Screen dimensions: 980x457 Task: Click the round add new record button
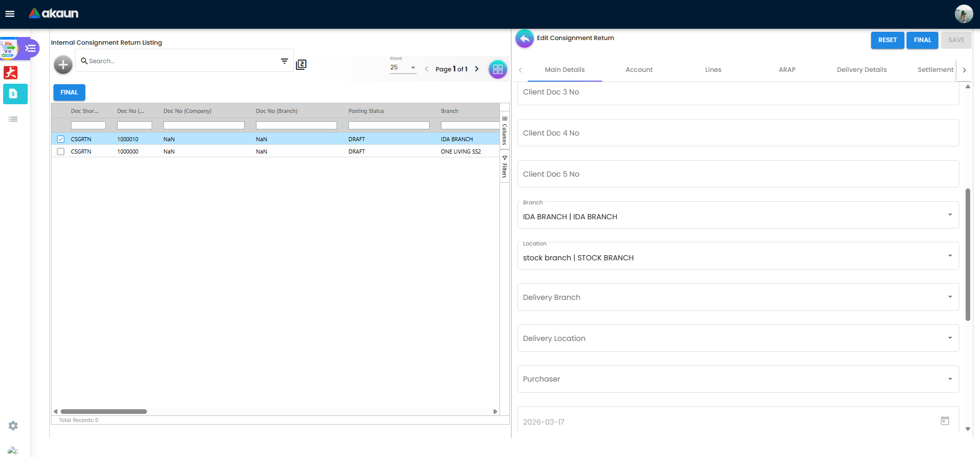[63, 65]
